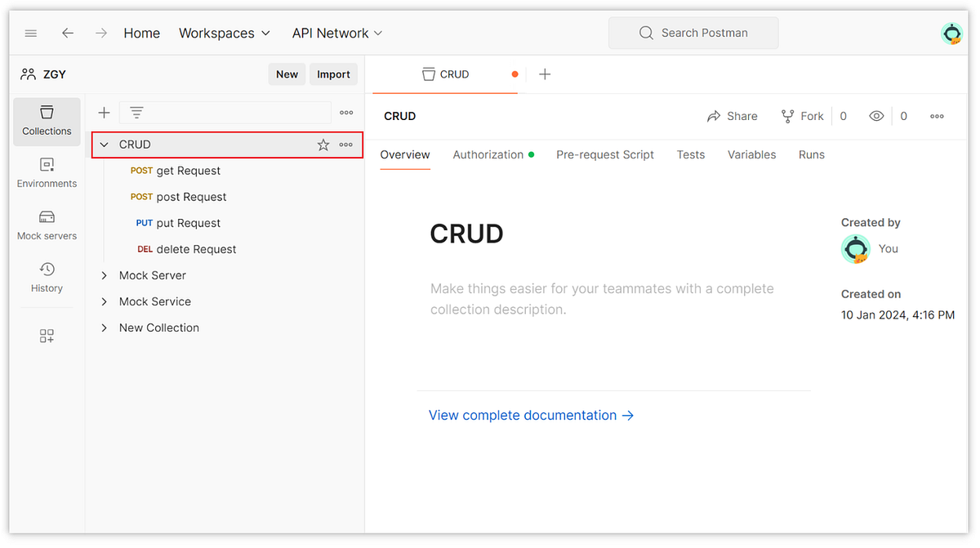Open the Tests tab
The width and height of the screenshot is (980, 548).
[x=690, y=154]
